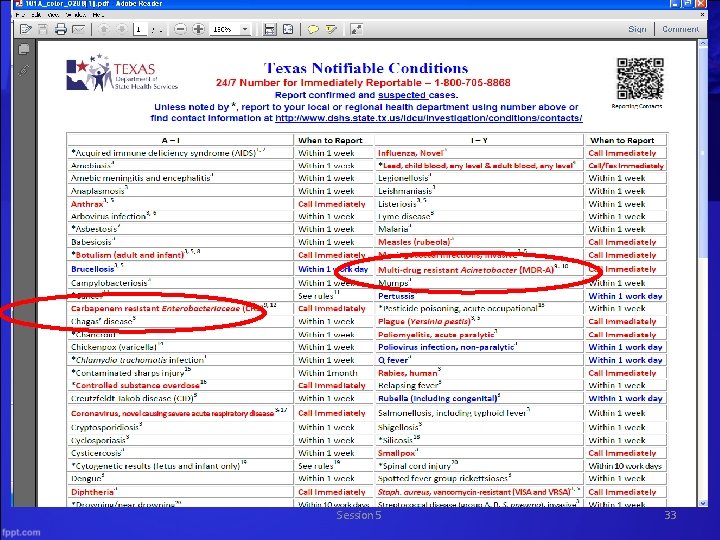Click the vertical scrollbar up arrow

703,43
